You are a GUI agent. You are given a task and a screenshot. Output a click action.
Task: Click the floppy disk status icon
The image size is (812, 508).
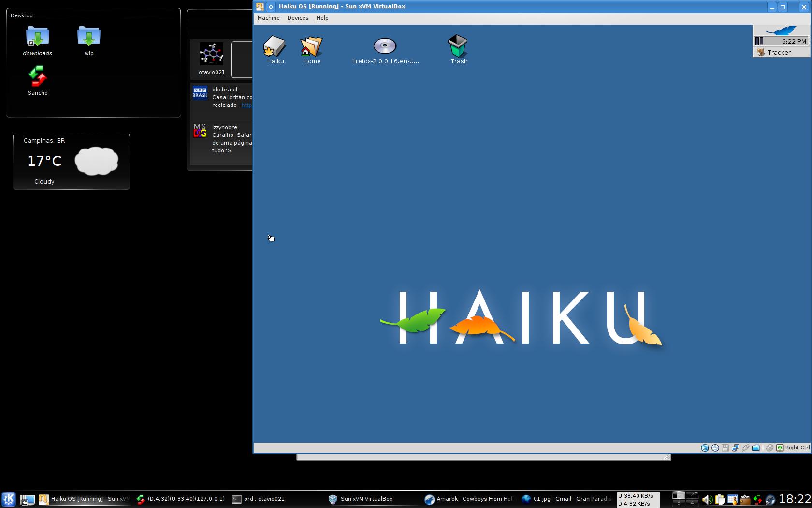[725, 448]
